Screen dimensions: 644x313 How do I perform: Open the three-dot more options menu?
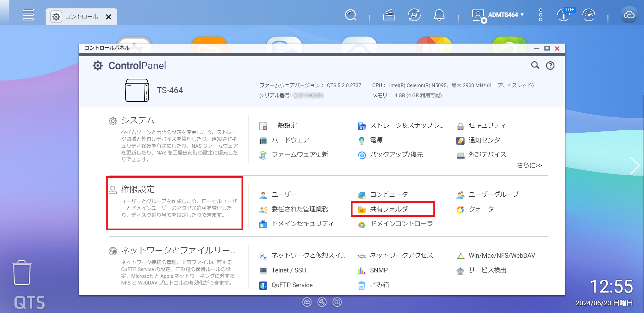(540, 15)
